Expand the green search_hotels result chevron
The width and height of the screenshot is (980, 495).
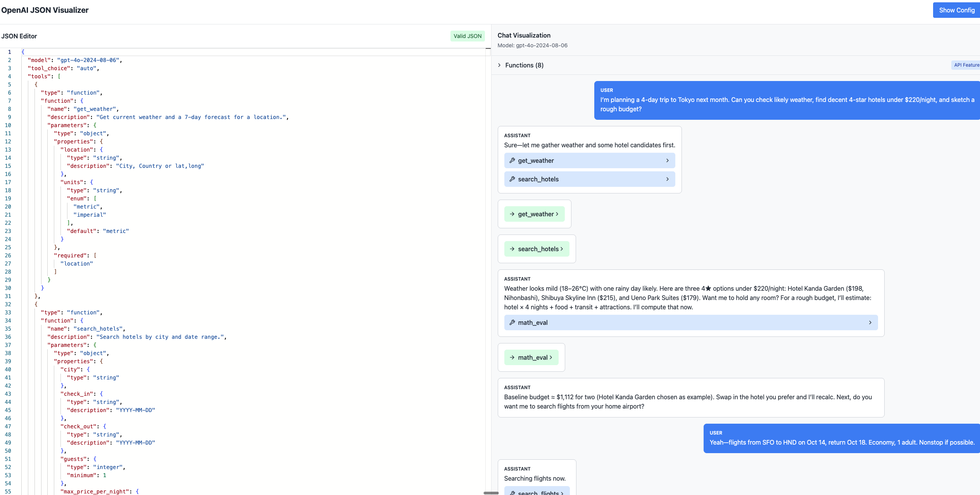point(562,249)
